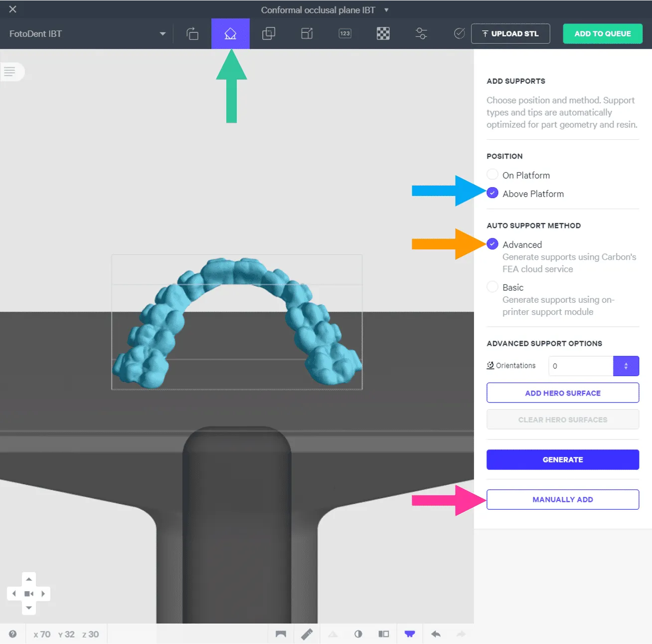Toggle the split view icon

coord(383,634)
